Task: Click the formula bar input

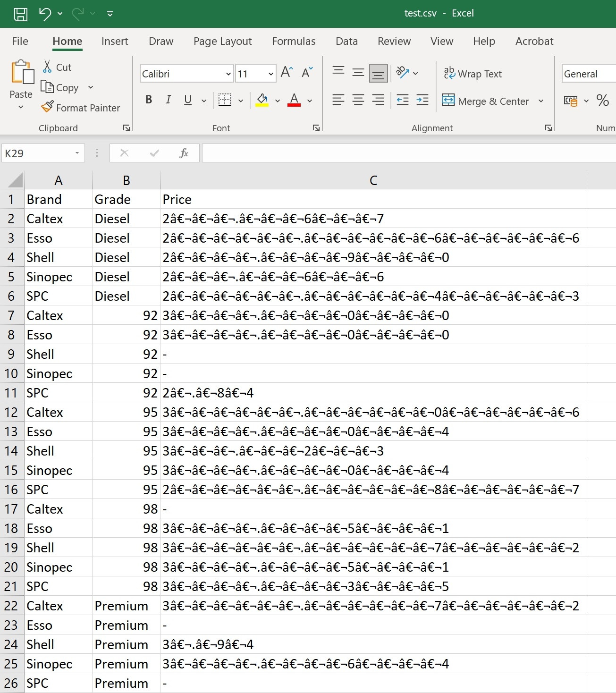Action: coord(409,153)
